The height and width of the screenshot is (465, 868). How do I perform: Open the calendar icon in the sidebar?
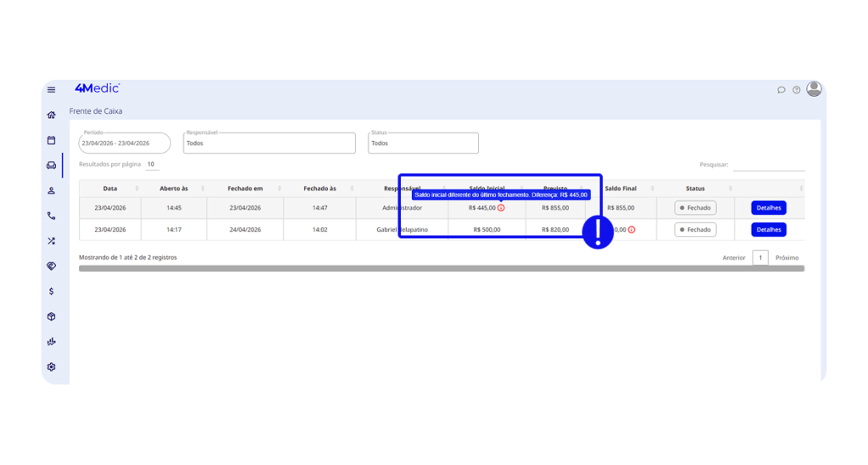pos(52,140)
